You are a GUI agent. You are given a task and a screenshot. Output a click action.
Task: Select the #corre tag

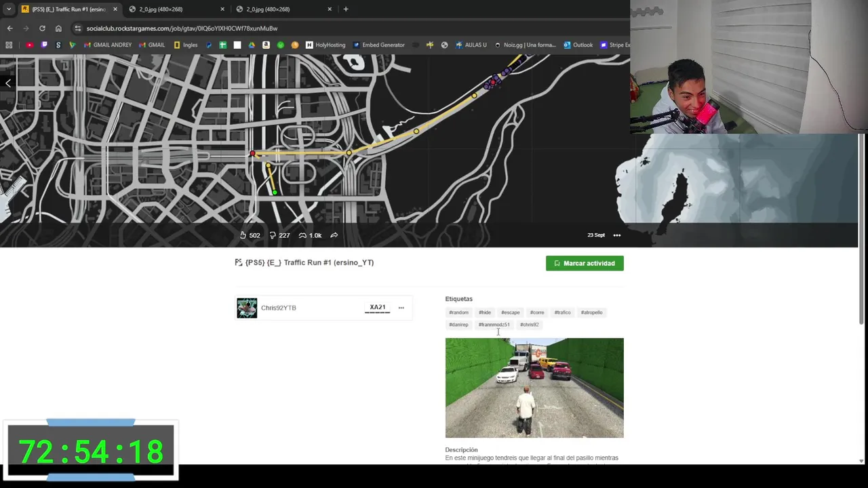point(537,312)
